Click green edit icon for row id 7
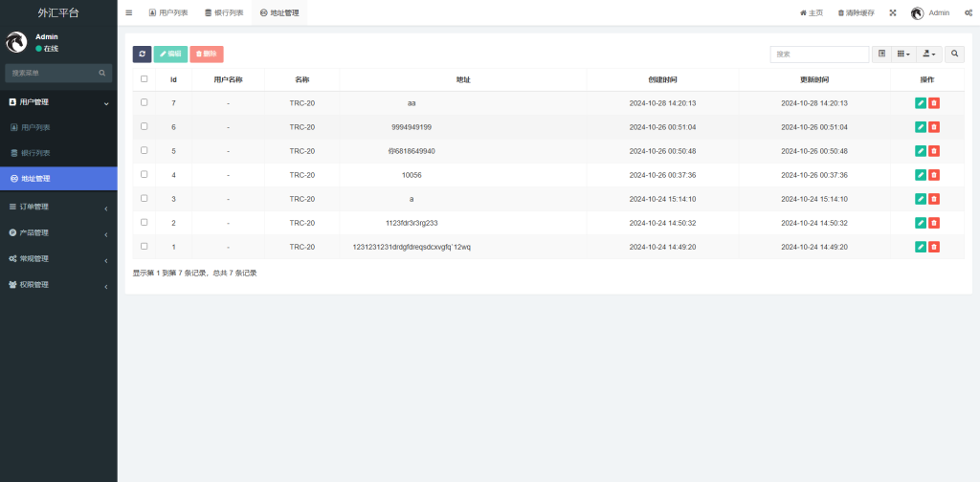 coord(921,103)
